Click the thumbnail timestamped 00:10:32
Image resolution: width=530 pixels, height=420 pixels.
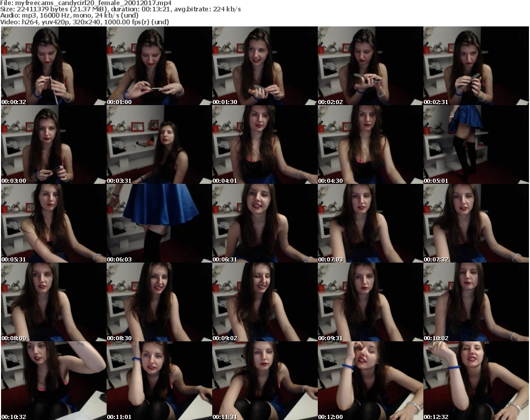tap(54, 381)
